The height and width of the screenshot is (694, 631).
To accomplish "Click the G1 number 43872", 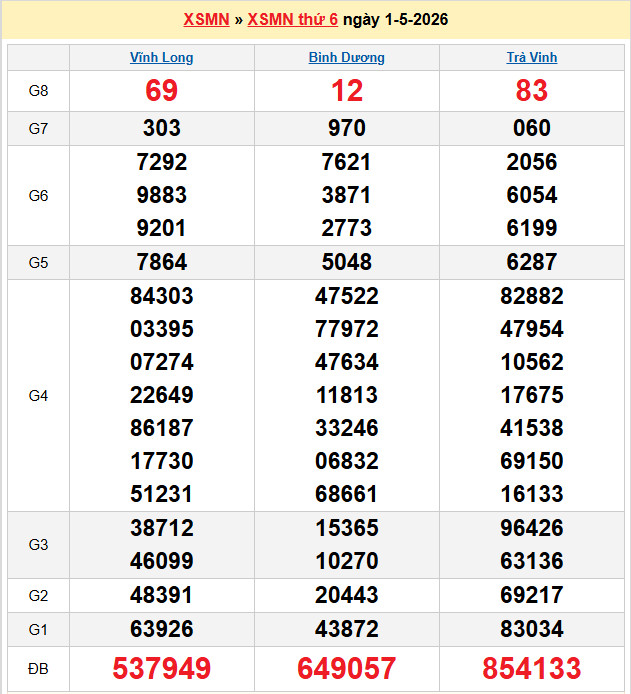I will (346, 629).
